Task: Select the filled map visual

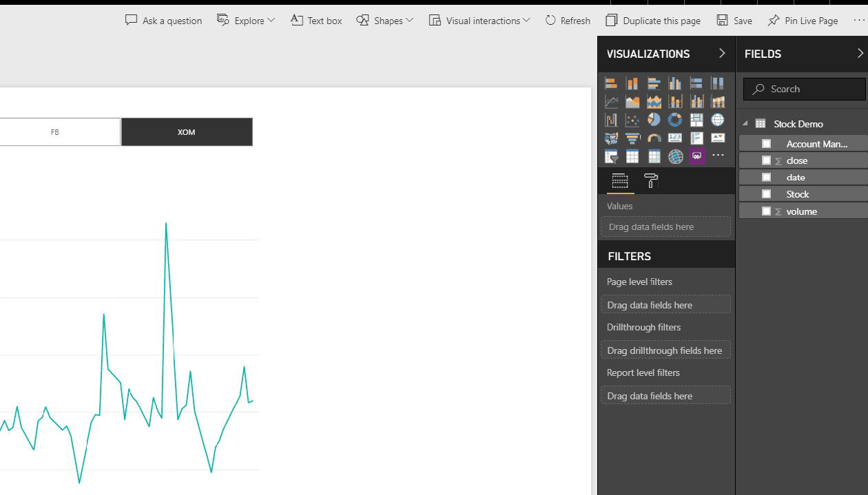Action: (611, 138)
